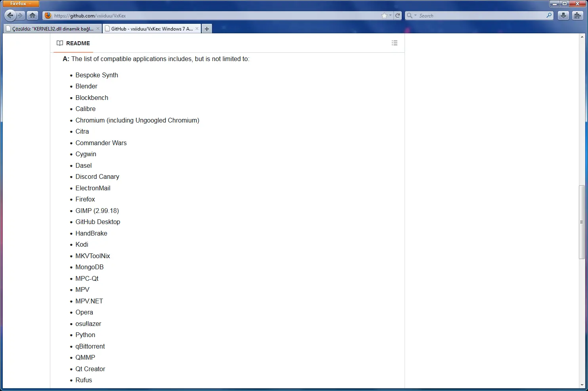
Task: Click the Kodi list item
Action: click(82, 244)
